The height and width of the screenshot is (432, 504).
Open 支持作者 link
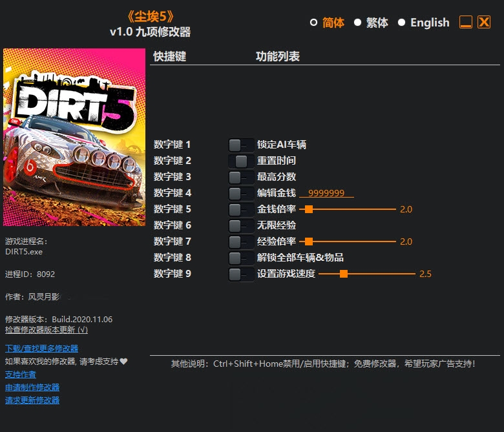pyautogui.click(x=21, y=375)
